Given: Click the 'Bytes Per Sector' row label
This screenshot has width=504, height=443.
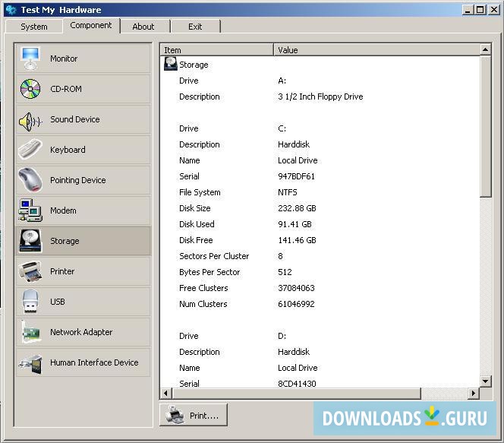Looking at the screenshot, I should pyautogui.click(x=209, y=272).
